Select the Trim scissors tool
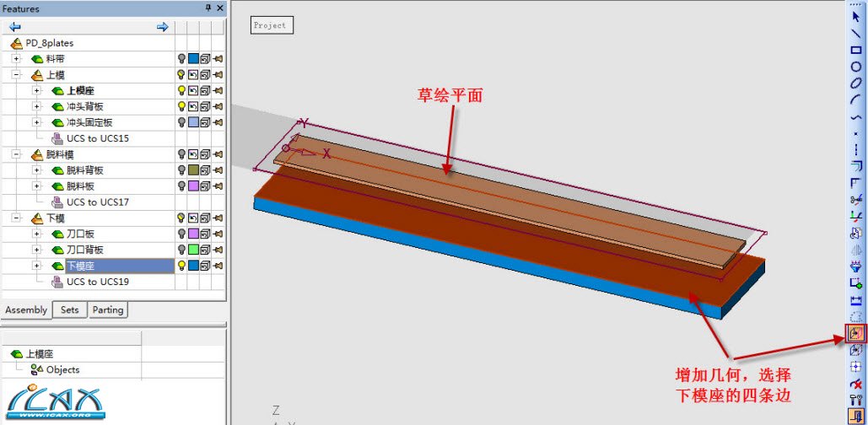This screenshot has width=868, height=425. tap(856, 200)
